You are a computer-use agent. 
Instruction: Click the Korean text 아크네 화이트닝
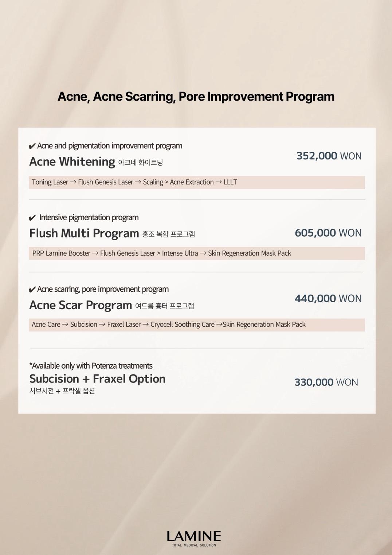point(141,163)
